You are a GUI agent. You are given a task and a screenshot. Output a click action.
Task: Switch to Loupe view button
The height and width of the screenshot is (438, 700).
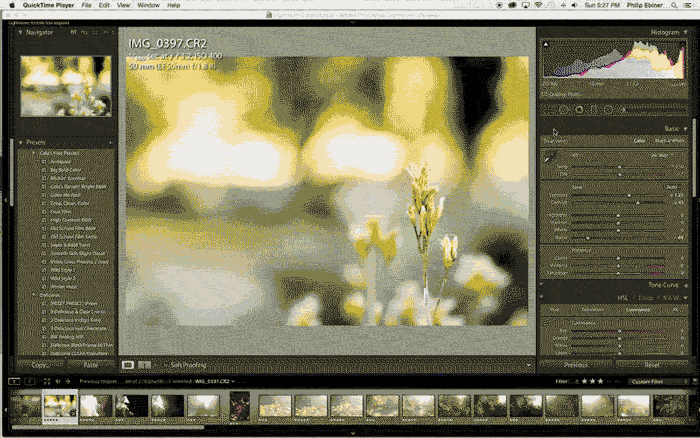click(128, 365)
